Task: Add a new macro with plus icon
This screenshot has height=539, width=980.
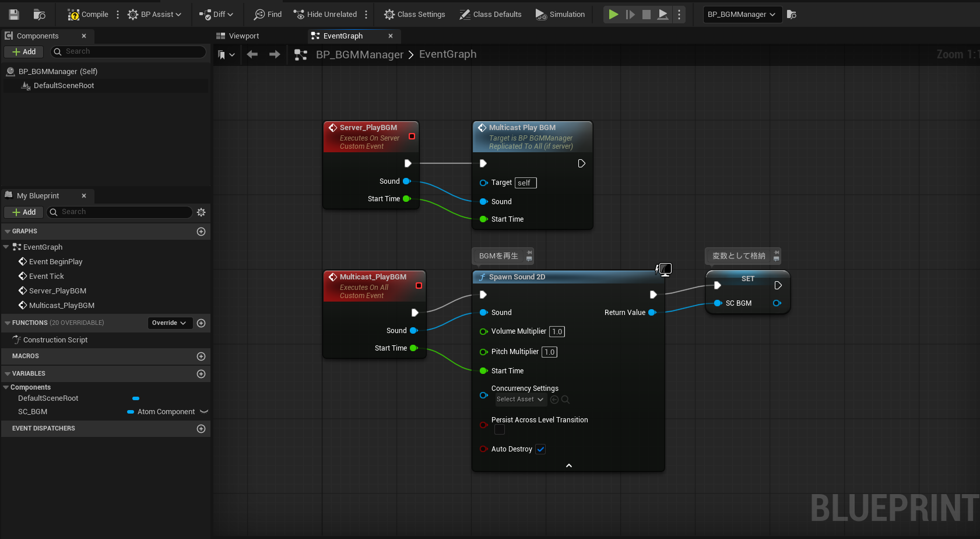Action: [201, 356]
